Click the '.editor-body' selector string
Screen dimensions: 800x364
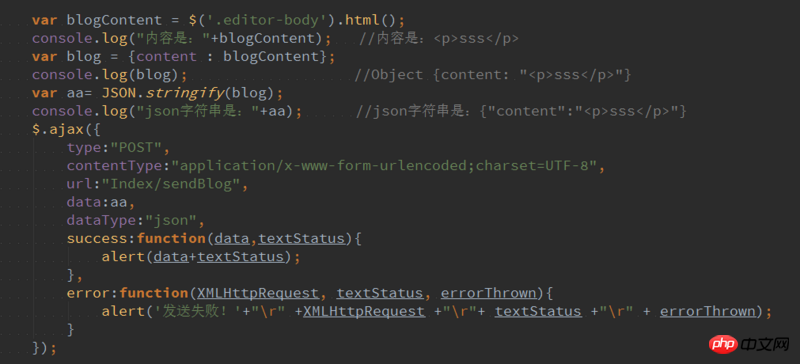tap(267, 20)
